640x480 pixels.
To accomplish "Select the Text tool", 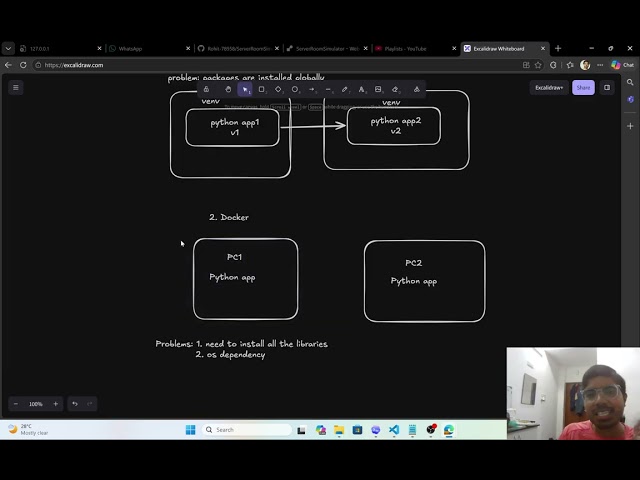I will coord(362,89).
